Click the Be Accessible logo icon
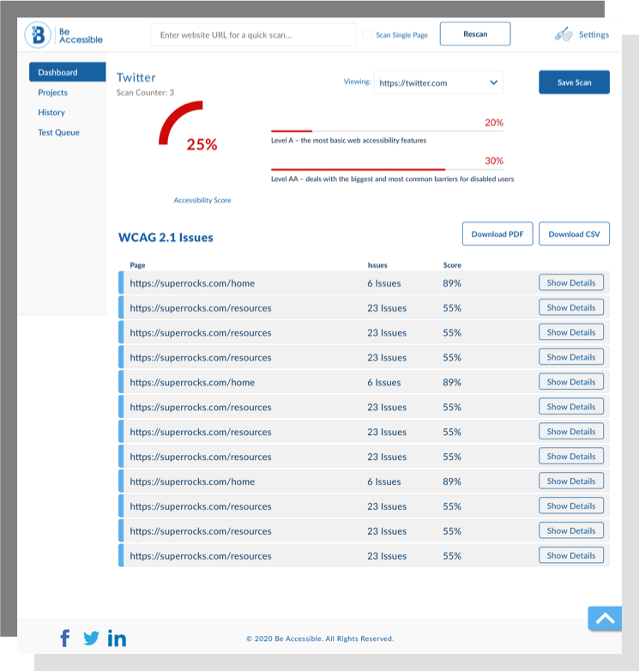 [38, 34]
